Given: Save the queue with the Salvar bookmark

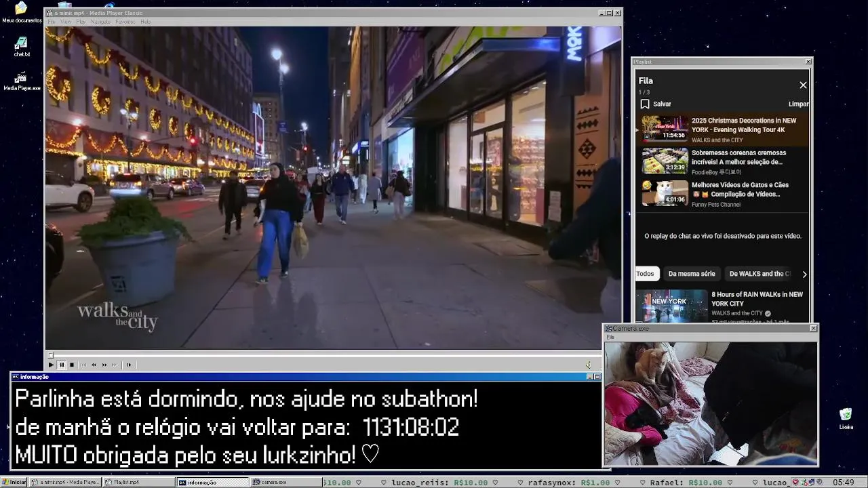Looking at the screenshot, I should [656, 104].
